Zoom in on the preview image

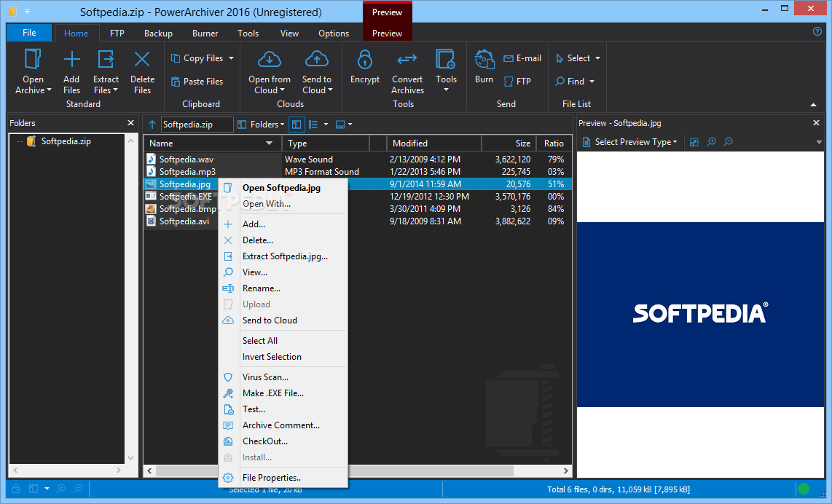(x=712, y=141)
